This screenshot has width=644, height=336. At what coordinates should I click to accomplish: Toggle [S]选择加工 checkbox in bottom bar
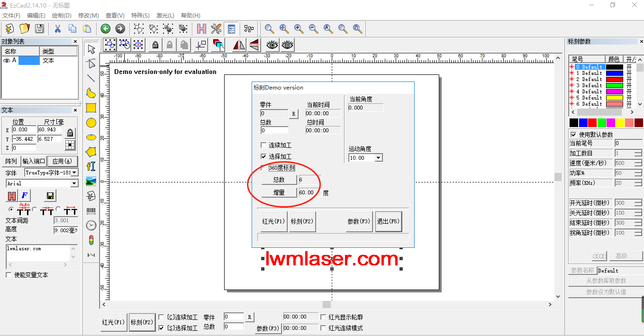pyautogui.click(x=161, y=328)
